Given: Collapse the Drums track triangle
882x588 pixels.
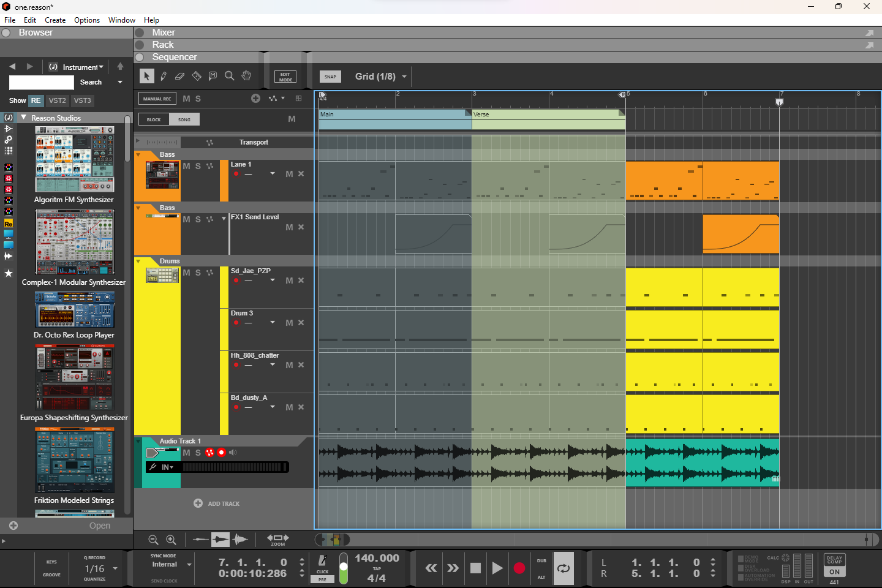Looking at the screenshot, I should pyautogui.click(x=138, y=261).
